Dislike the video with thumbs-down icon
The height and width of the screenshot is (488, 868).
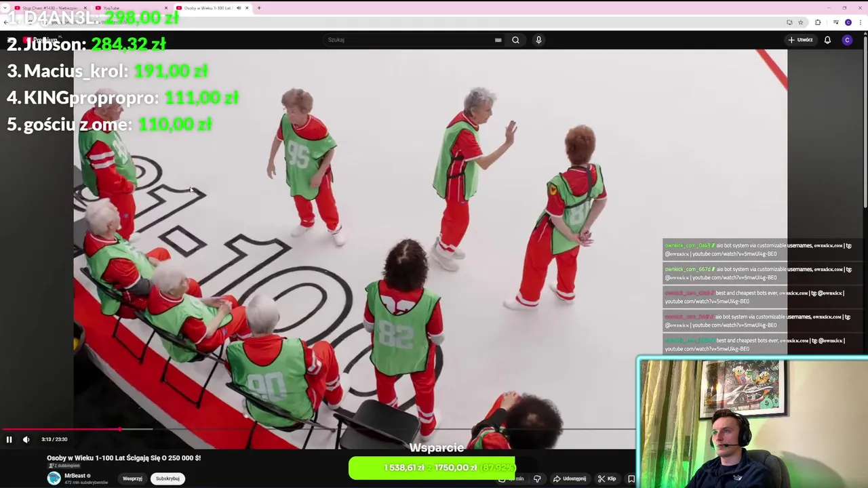coord(537,479)
